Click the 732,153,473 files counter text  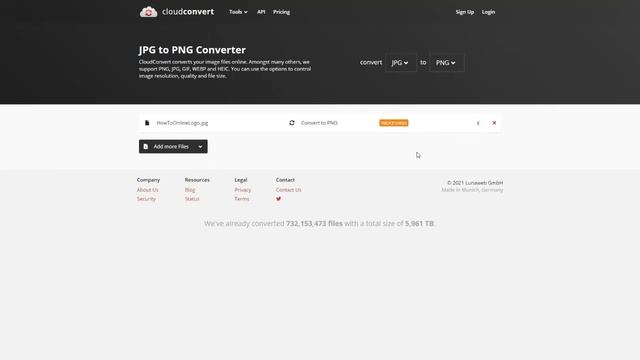(x=314, y=224)
